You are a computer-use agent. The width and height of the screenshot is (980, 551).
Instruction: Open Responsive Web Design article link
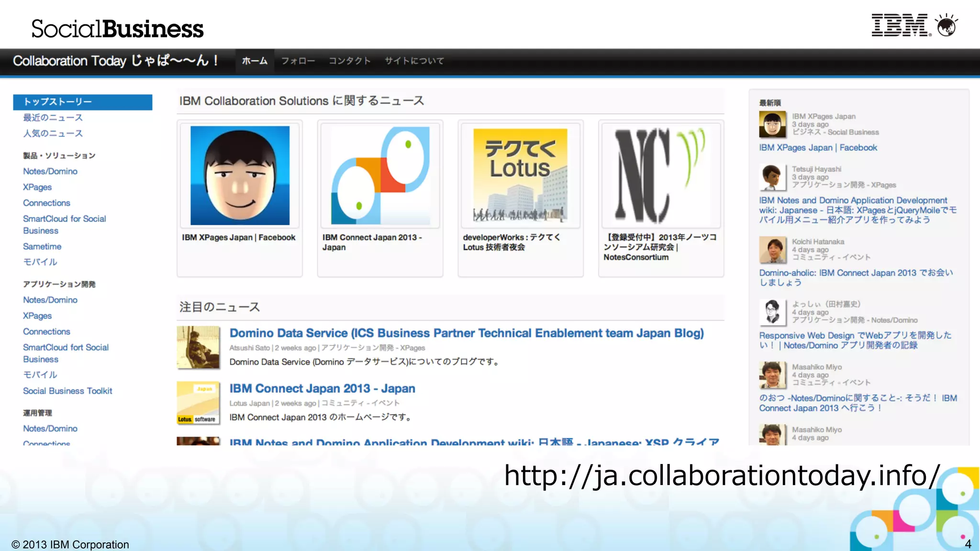(x=855, y=340)
